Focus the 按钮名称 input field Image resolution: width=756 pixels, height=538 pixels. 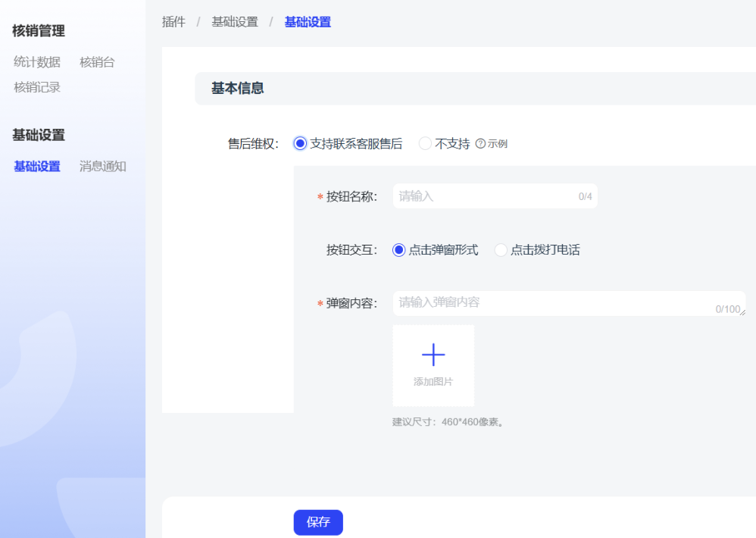pyautogui.click(x=485, y=196)
